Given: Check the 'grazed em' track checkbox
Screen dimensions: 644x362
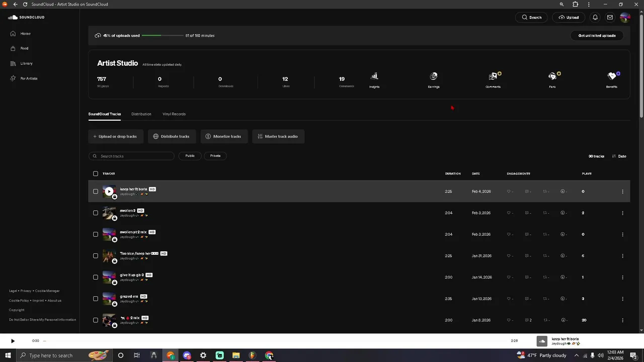Looking at the screenshot, I should (x=96, y=299).
